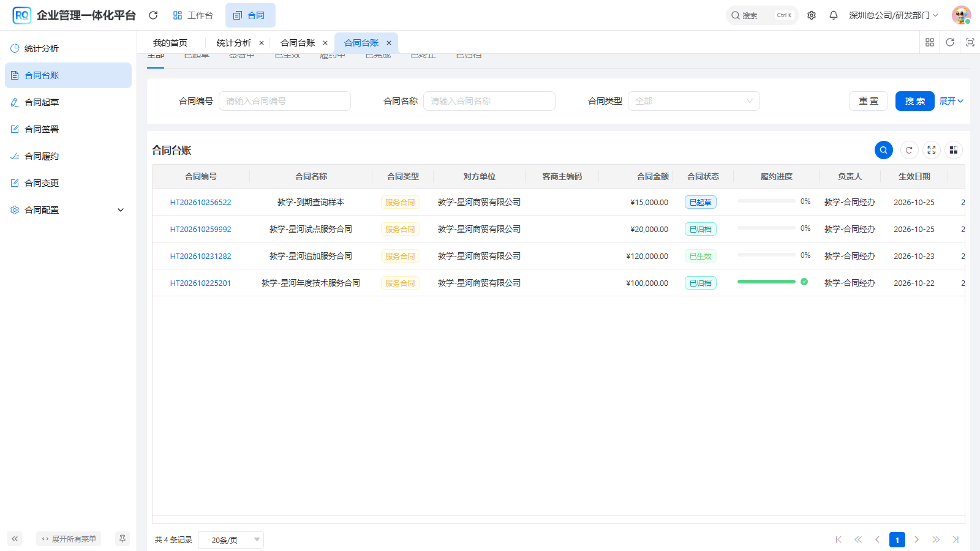The height and width of the screenshot is (551, 980).
Task: Click the user avatar in the header
Action: click(962, 15)
